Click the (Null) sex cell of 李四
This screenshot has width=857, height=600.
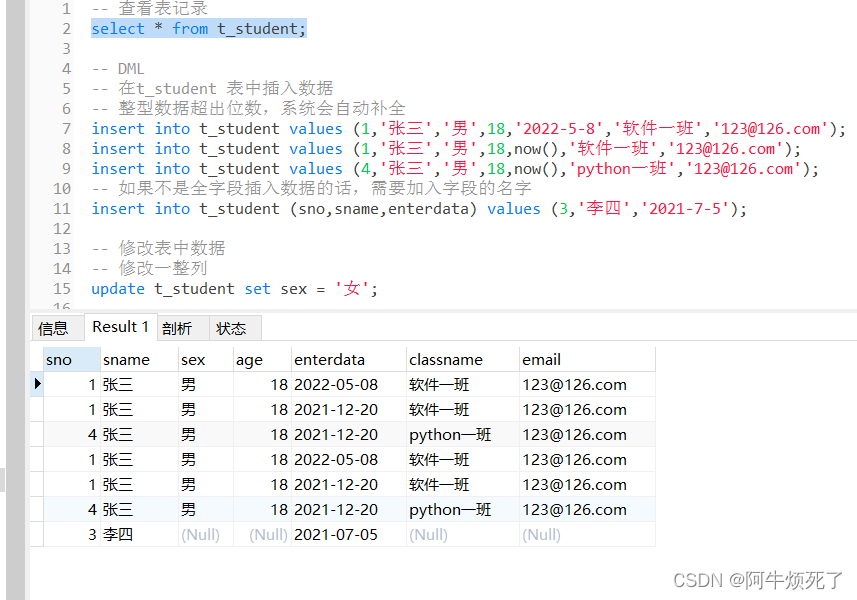[206, 534]
